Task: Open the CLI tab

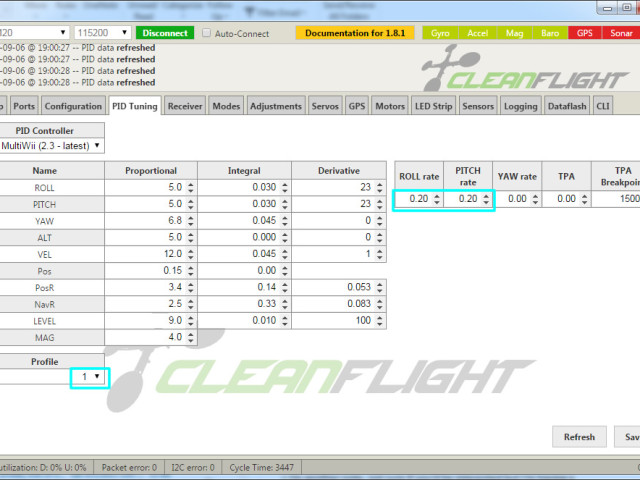Action: pos(603,106)
